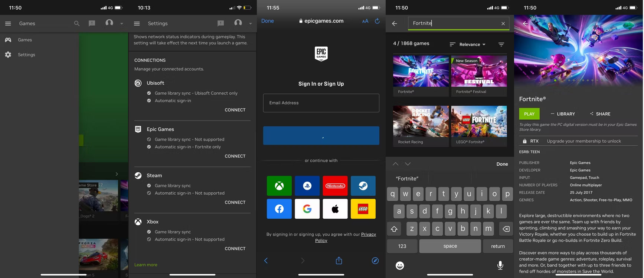The width and height of the screenshot is (644, 278).
Task: Tap the Ubisoft logo icon
Action: click(138, 83)
